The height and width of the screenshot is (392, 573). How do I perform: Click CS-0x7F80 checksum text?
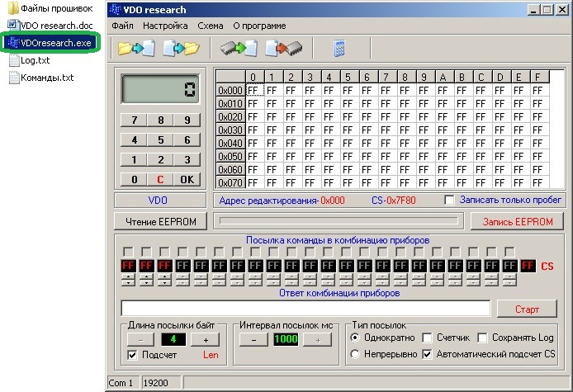[x=394, y=201]
